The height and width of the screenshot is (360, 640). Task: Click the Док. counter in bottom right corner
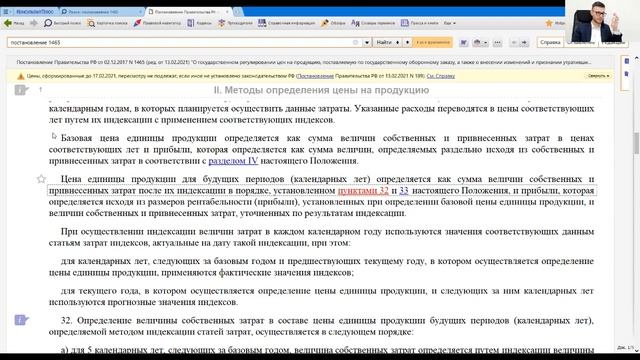pos(626,347)
